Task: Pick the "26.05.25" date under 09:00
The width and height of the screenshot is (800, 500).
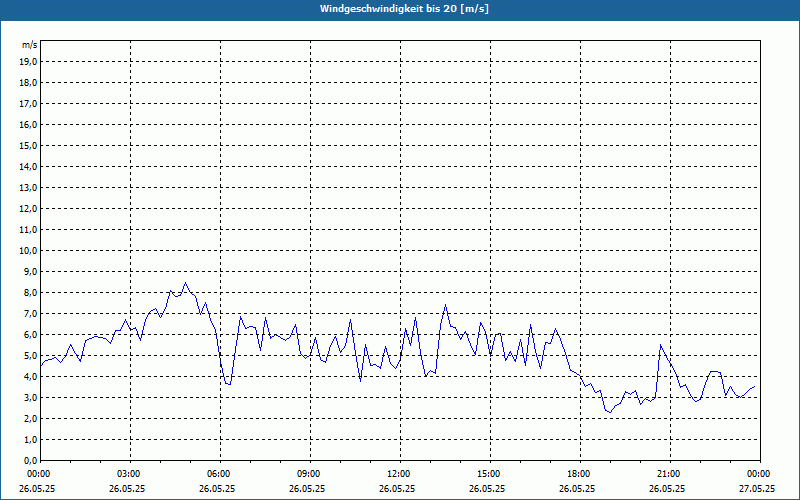Action: click(x=307, y=488)
